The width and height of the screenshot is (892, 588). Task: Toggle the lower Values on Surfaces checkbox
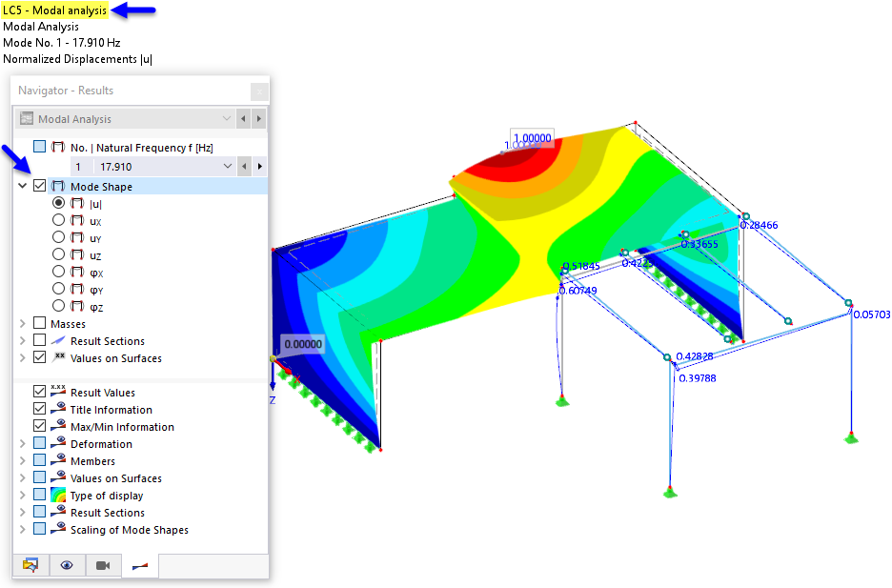pos(39,476)
